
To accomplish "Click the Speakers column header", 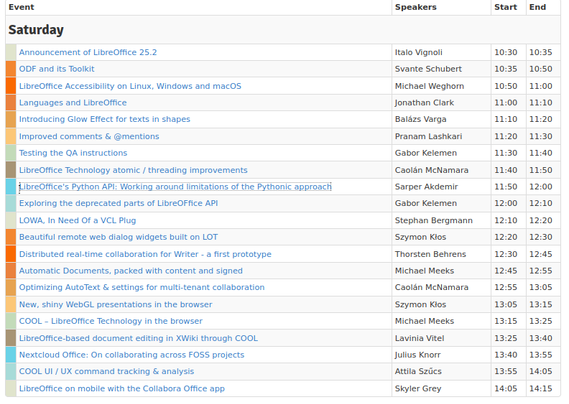I will click(x=416, y=7).
